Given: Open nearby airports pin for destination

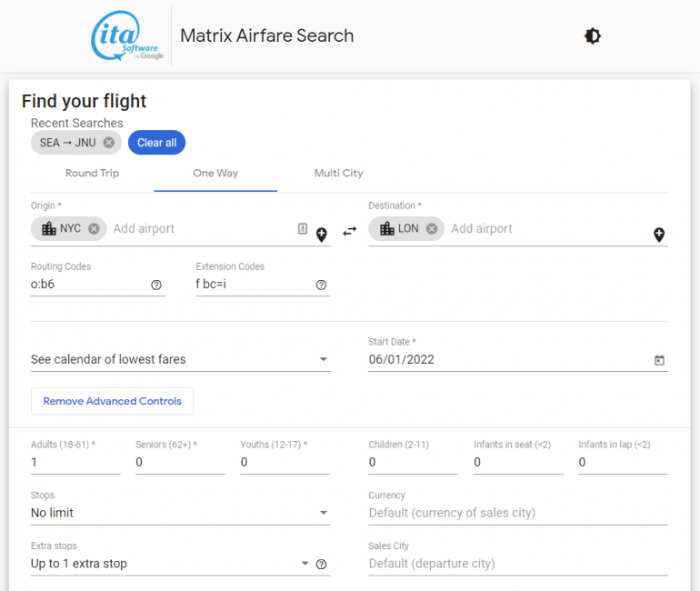Looking at the screenshot, I should (x=659, y=235).
